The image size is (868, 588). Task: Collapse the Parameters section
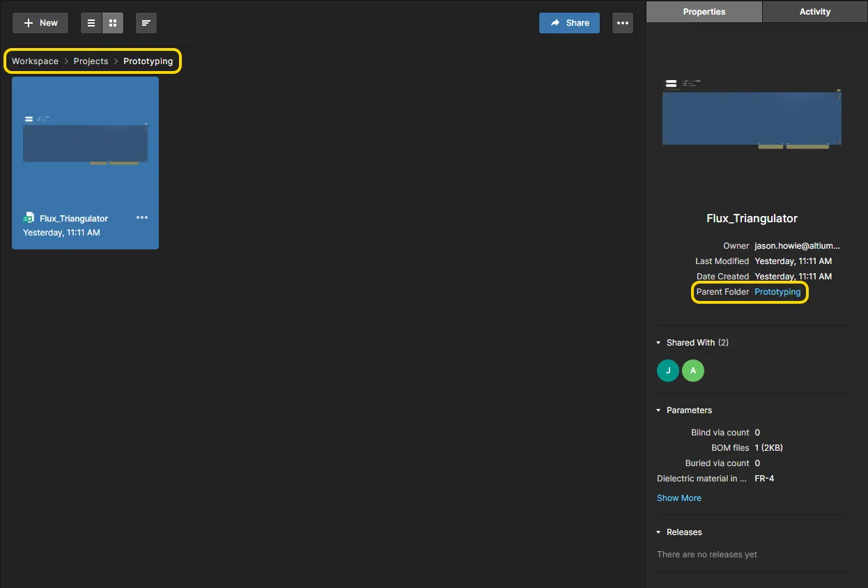(659, 410)
